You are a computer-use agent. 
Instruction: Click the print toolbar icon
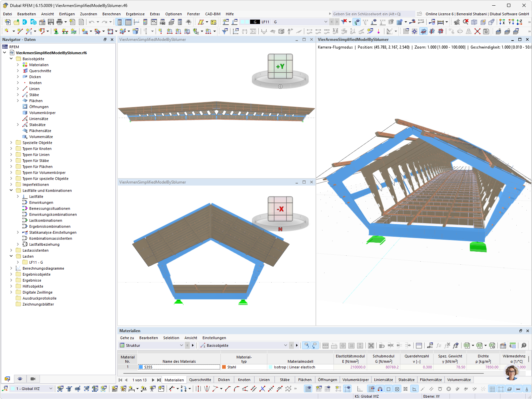coord(60,22)
